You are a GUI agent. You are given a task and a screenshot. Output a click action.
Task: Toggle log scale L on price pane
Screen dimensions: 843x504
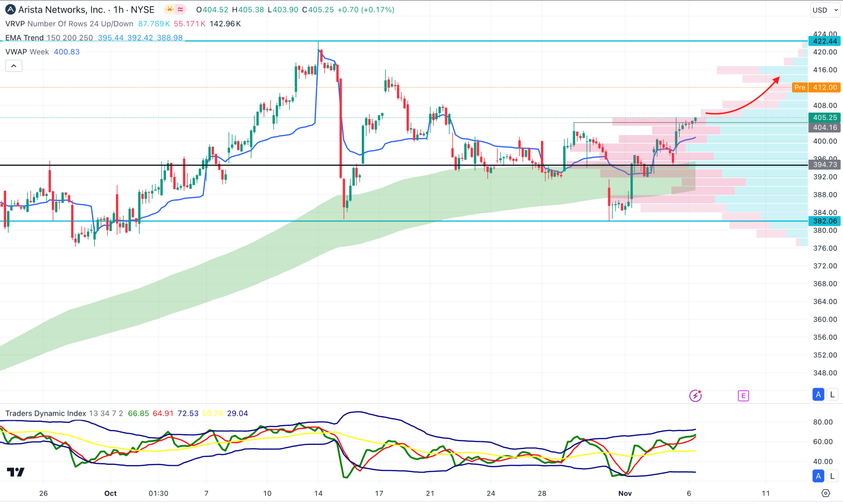pos(832,394)
